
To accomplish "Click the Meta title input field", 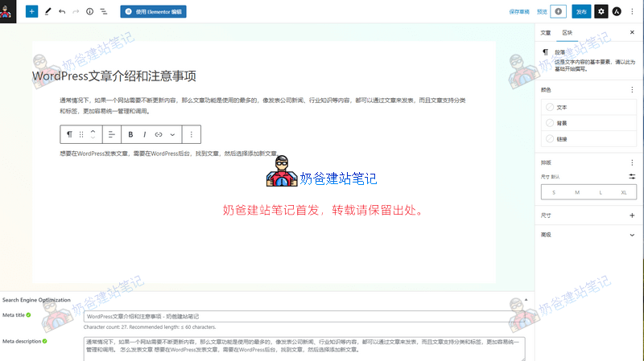I will click(x=304, y=316).
